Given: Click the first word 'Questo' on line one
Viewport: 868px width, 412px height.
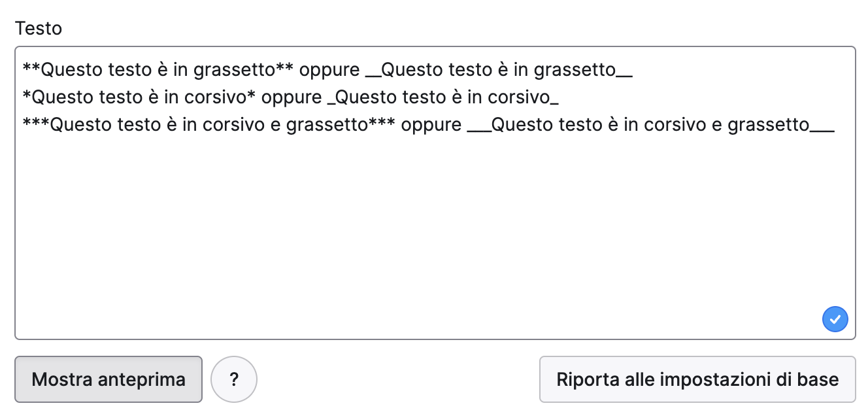Looking at the screenshot, I should [72, 69].
